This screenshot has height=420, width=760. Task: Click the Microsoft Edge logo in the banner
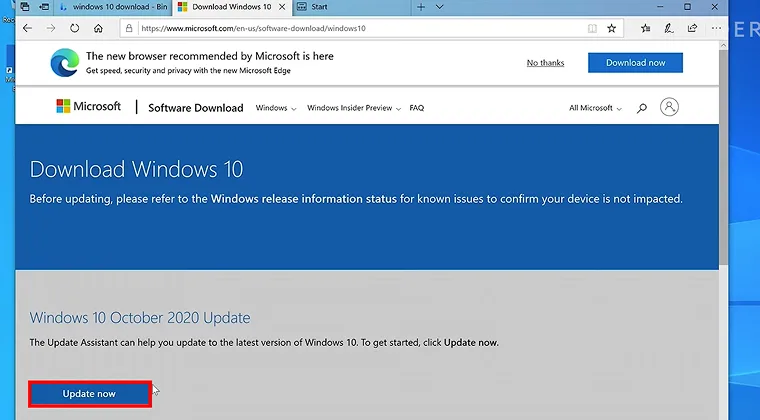64,62
